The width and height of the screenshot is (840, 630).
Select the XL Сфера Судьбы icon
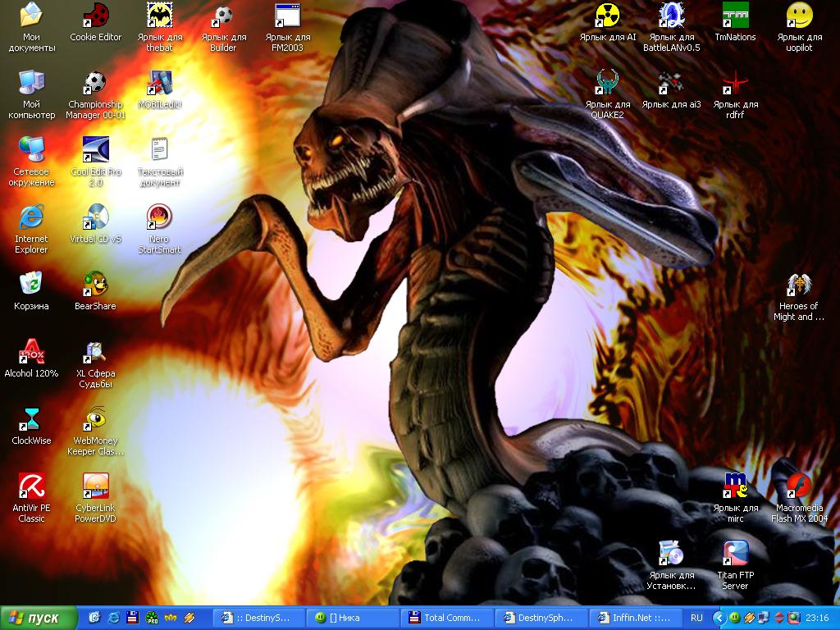[x=95, y=364]
